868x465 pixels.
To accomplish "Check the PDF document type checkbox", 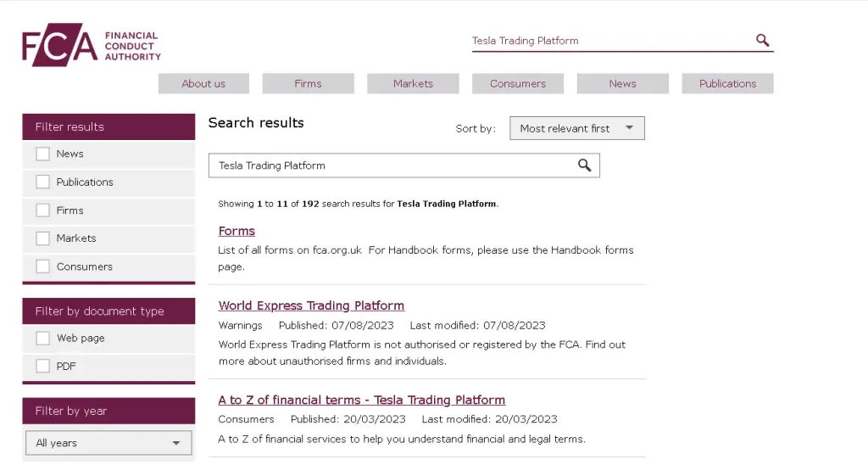I will (x=42, y=367).
